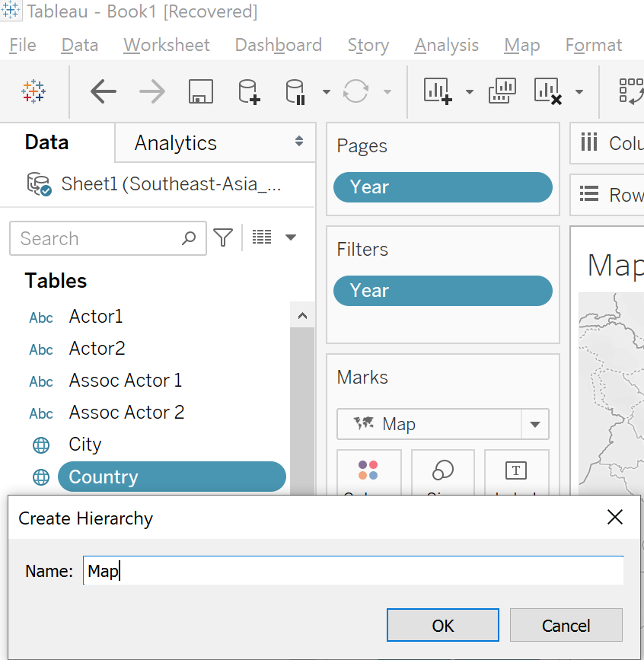Click the Clear Sheet icon
This screenshot has height=660, width=644.
pos(548,92)
